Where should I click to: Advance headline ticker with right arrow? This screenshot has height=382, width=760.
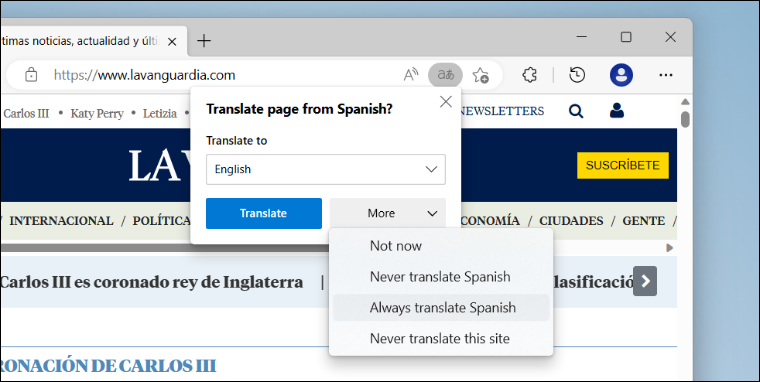click(645, 281)
